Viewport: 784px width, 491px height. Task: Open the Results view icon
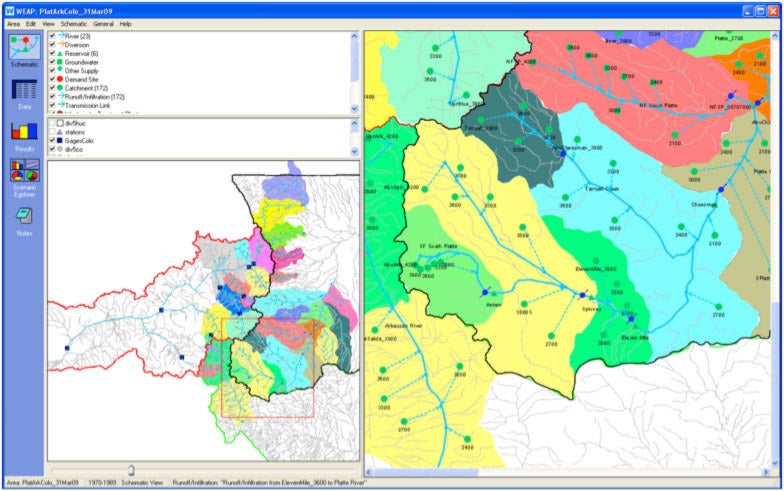(23, 135)
